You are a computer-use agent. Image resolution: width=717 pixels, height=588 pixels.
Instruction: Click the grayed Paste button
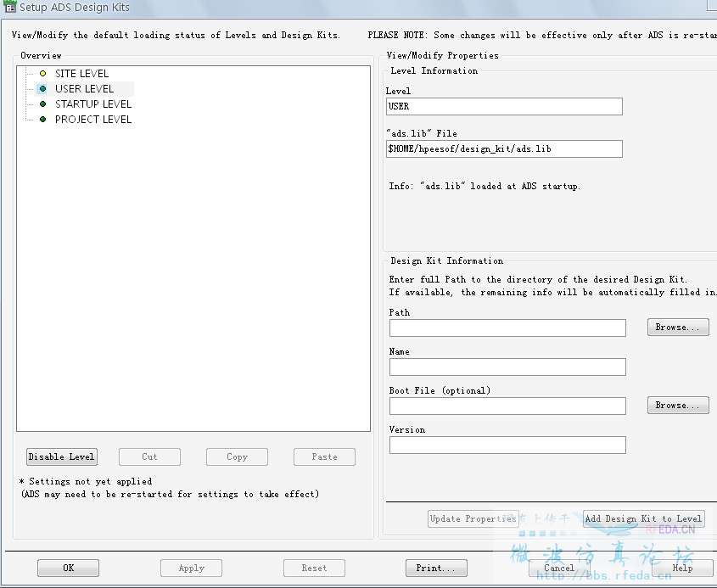pyautogui.click(x=324, y=456)
